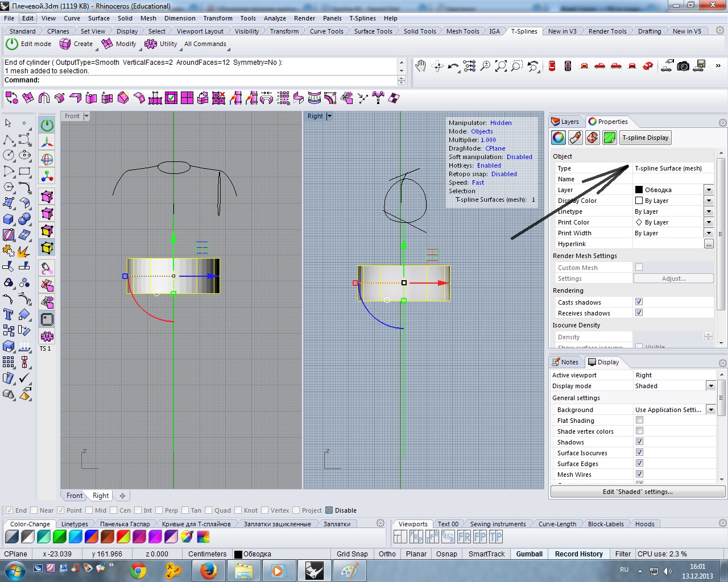Select the Box solid tool icon

coord(9,219)
